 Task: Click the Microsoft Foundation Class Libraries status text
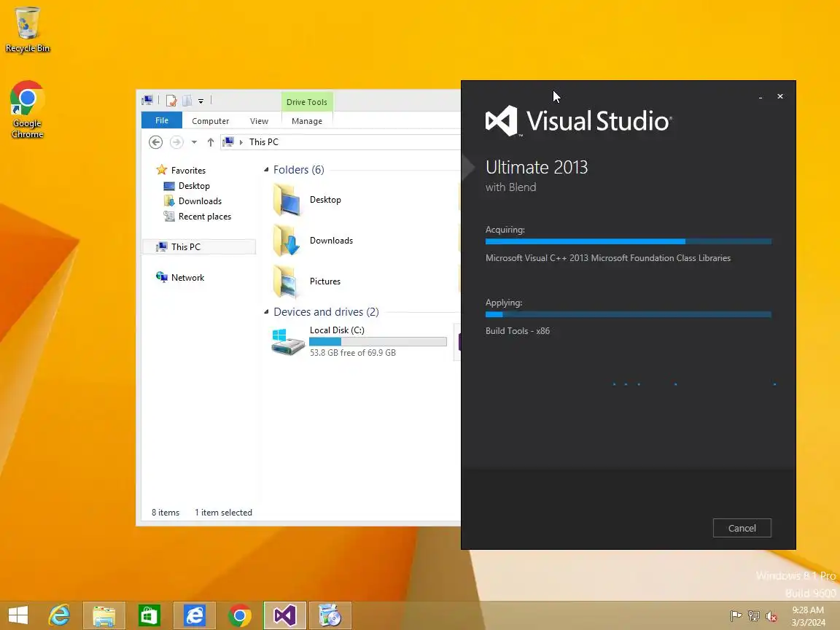[x=608, y=258]
